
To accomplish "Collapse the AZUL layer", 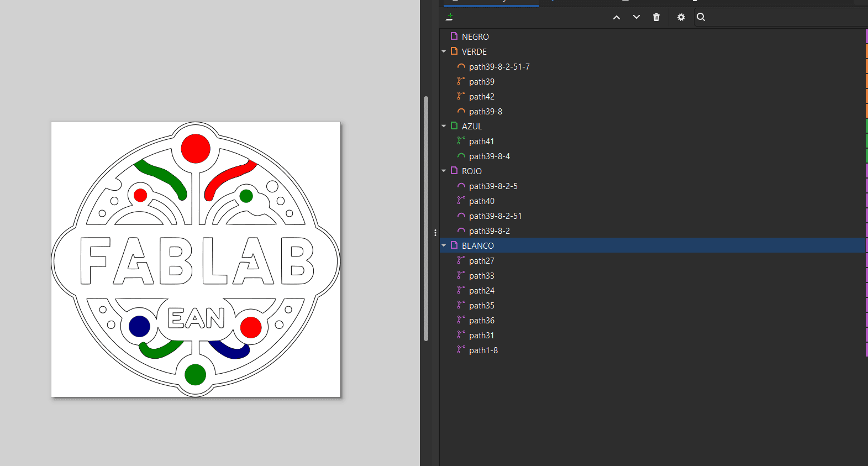I will [x=444, y=126].
